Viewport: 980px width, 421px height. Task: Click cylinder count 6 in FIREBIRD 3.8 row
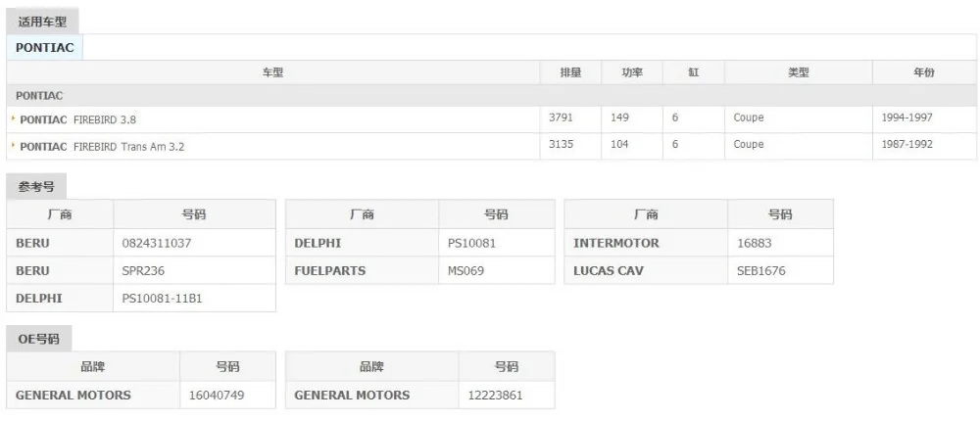(x=675, y=117)
